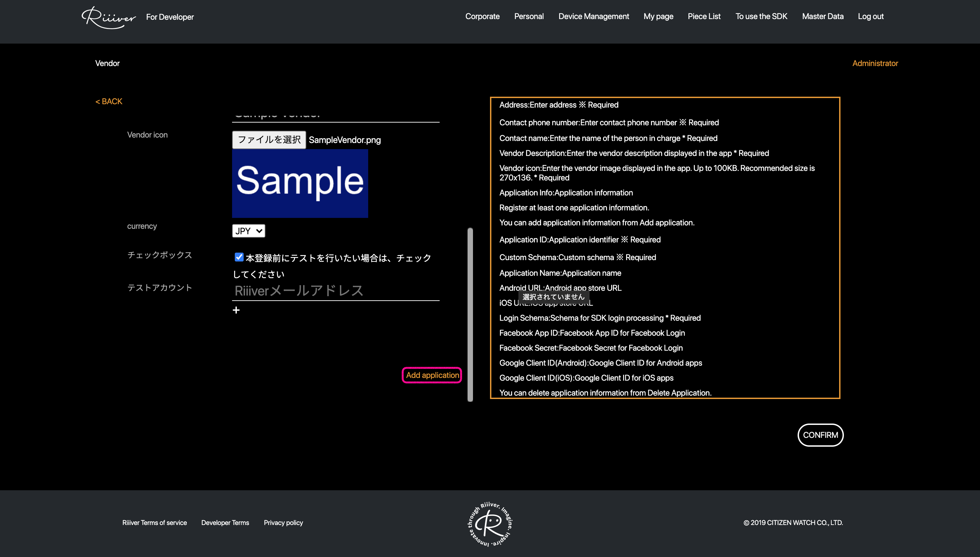Click the Sample vendor icon preview
980x557 pixels.
click(300, 183)
